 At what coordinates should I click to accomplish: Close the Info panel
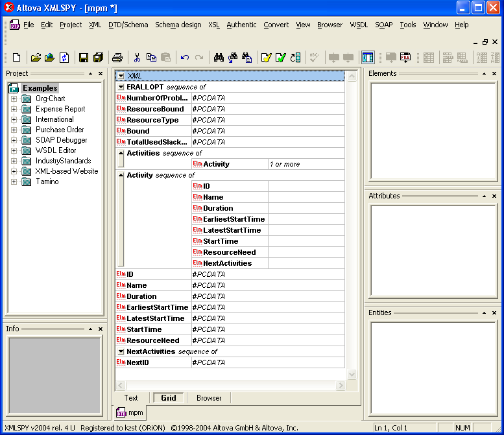101,329
